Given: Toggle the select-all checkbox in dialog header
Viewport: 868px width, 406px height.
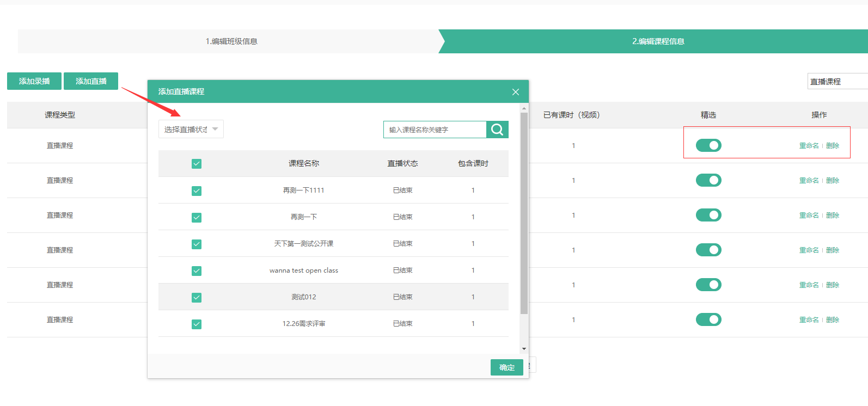Looking at the screenshot, I should pyautogui.click(x=197, y=164).
